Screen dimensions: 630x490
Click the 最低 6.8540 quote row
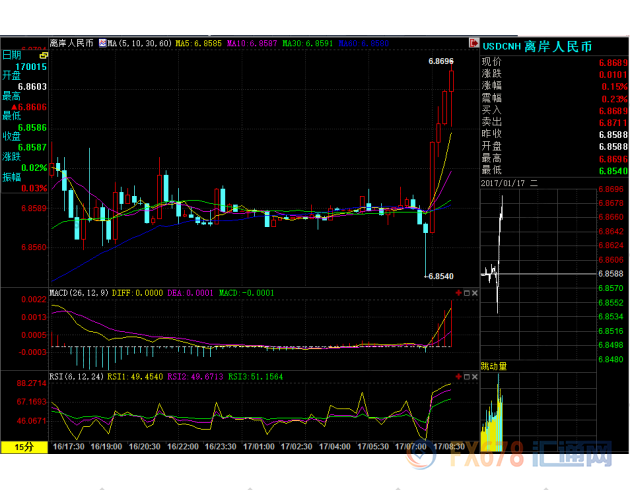(554, 171)
